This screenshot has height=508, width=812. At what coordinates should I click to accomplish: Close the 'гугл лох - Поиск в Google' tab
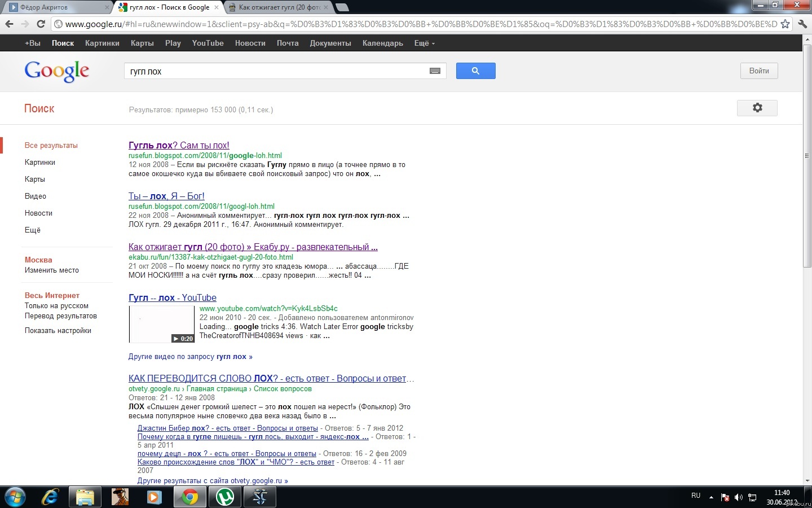click(x=217, y=7)
